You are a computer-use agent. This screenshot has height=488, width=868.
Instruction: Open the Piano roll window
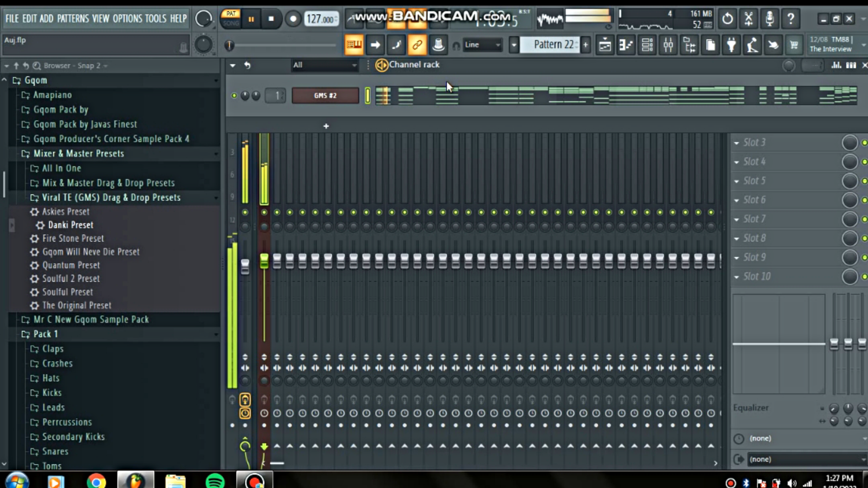coord(626,45)
